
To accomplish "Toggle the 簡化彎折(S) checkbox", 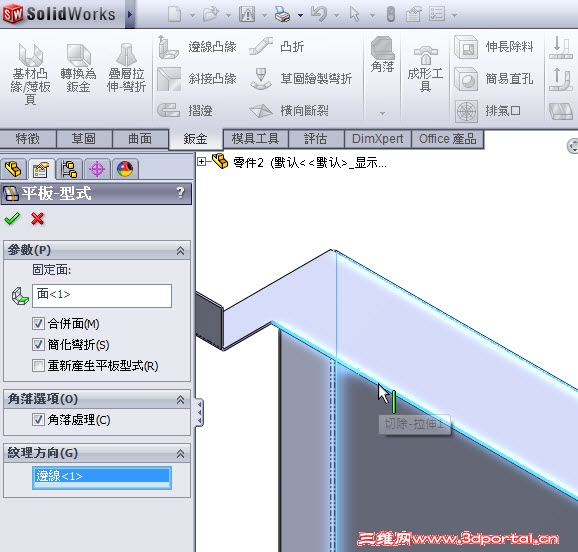I will 38,345.
